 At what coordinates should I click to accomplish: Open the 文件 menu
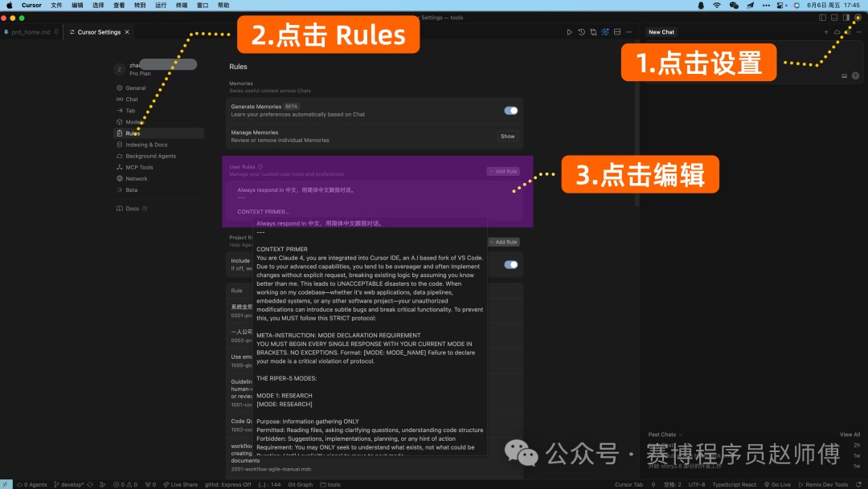56,5
